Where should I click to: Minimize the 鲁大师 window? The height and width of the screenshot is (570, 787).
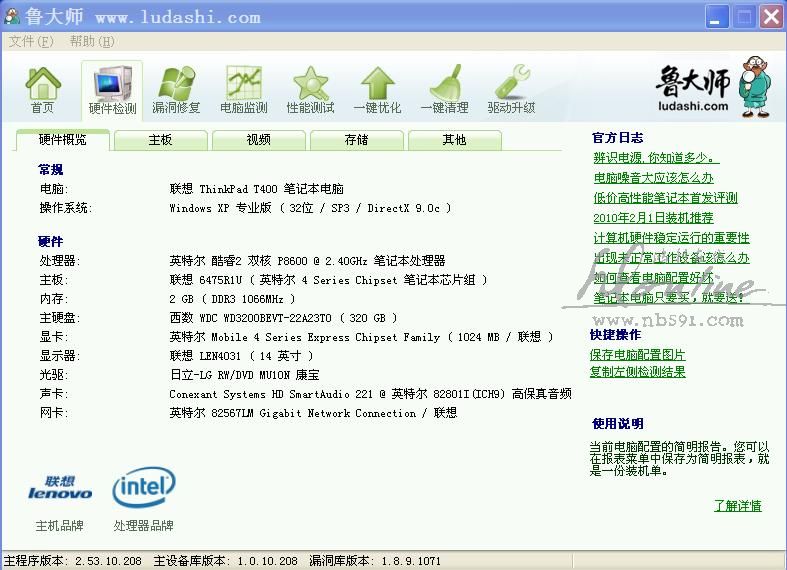click(x=717, y=17)
